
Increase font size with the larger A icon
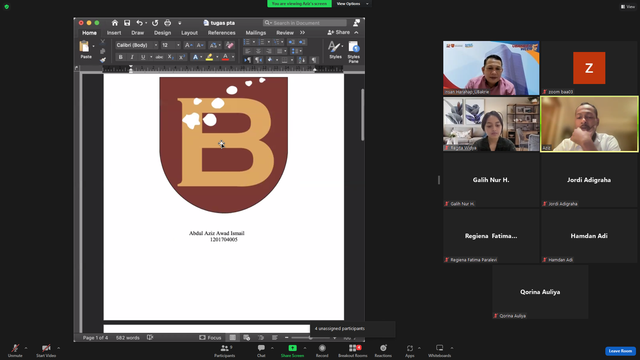click(x=188, y=45)
